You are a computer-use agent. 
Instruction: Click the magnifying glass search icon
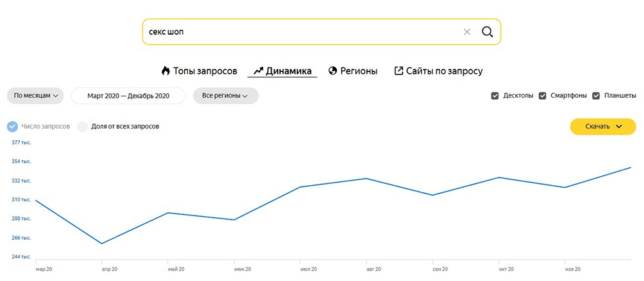click(x=487, y=32)
